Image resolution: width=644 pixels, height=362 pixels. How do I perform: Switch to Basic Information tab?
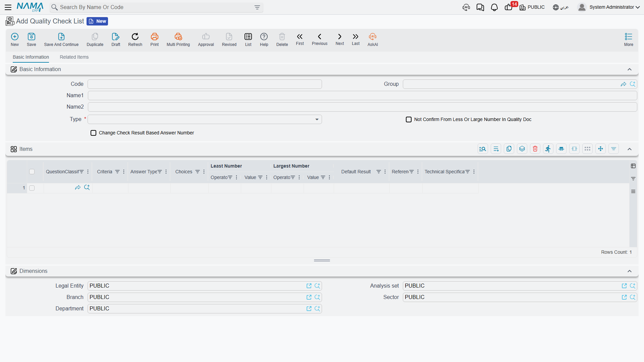31,57
